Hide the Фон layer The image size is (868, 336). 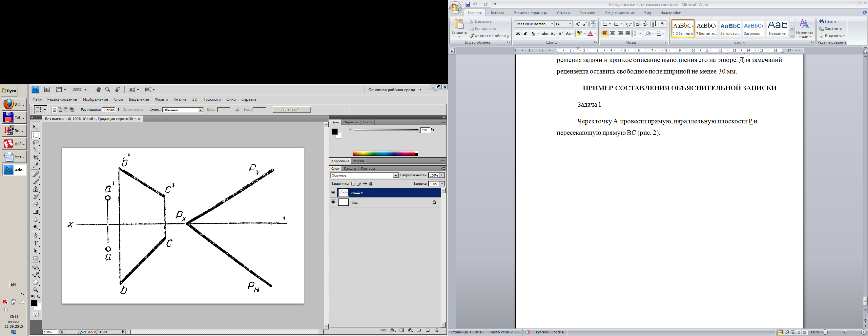333,202
